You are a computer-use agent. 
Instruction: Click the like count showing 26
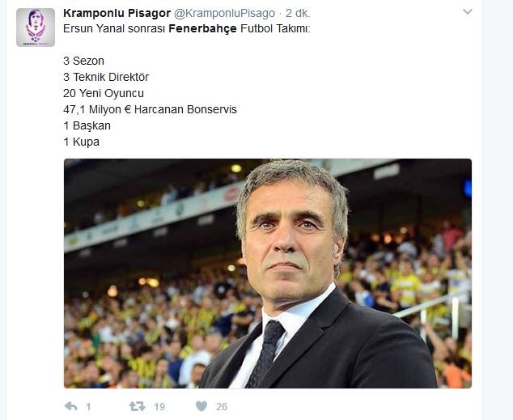tap(221, 406)
